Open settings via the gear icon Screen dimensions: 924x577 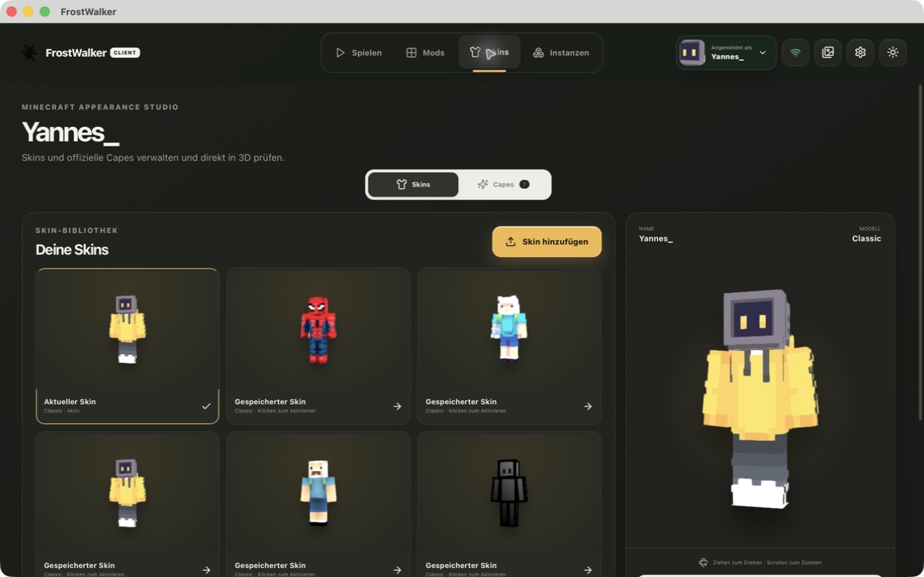pos(860,53)
